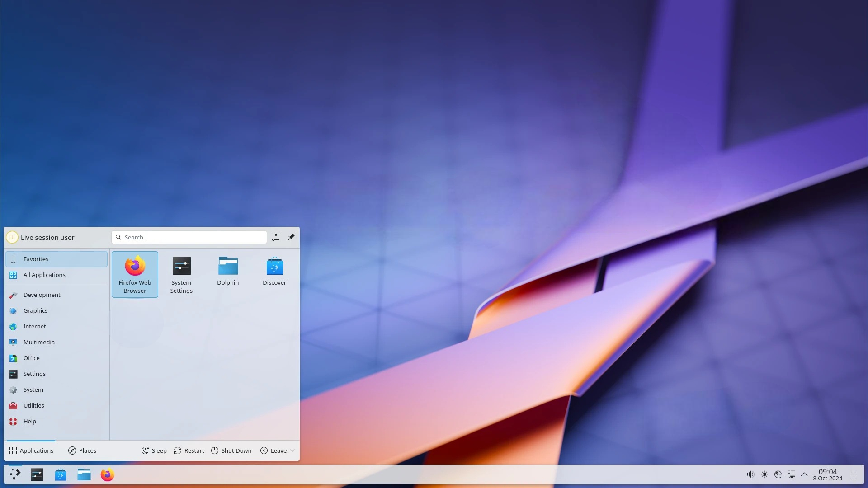Click the Firefox icon on the taskbar

coord(108,475)
